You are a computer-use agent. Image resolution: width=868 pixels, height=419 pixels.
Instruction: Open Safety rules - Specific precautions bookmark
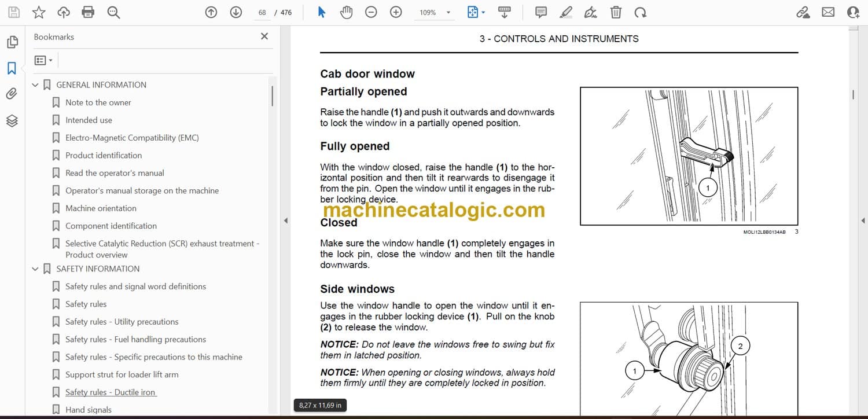click(154, 357)
